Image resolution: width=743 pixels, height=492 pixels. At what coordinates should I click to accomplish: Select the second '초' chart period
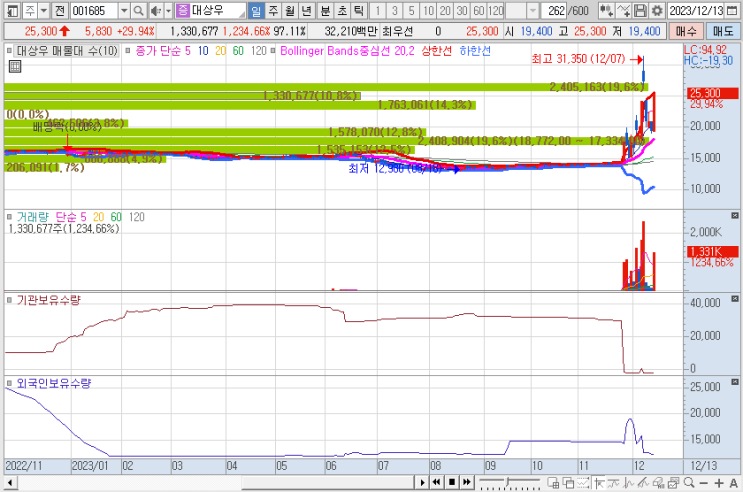[343, 10]
